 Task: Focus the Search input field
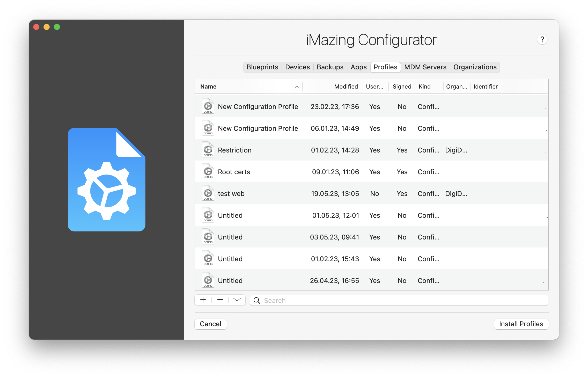[399, 300]
